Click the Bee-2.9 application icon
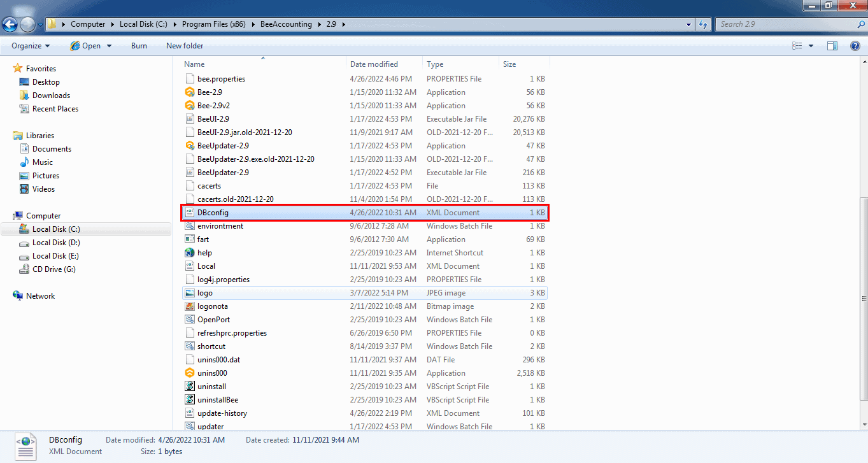 (189, 92)
